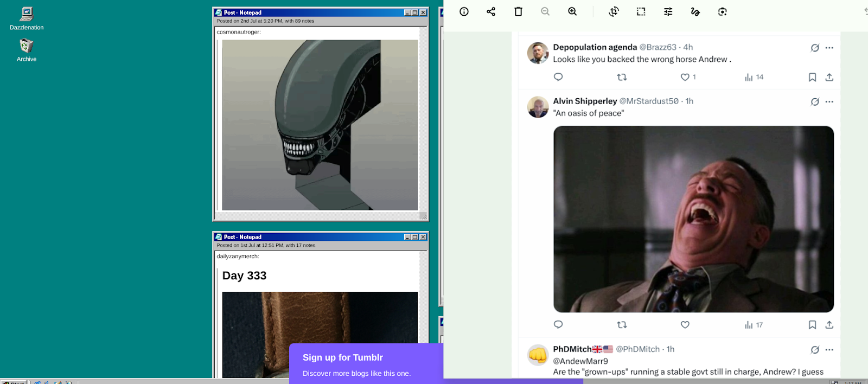This screenshot has height=384, width=868.
Task: Minimize the 17 notes Notepad window
Action: point(407,237)
